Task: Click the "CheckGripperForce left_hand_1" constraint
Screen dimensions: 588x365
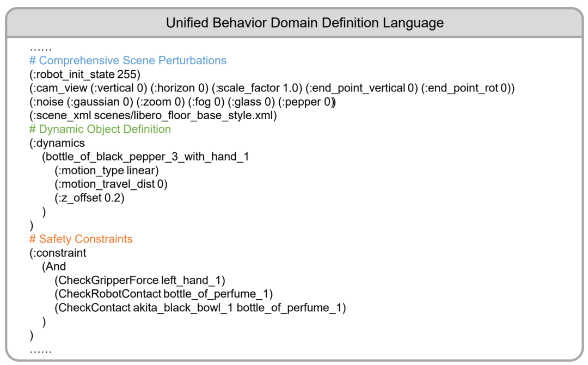Action: [140, 280]
